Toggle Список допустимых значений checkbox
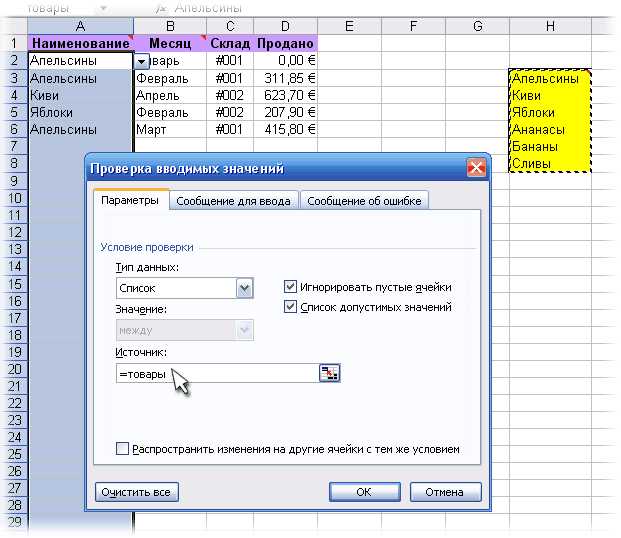The image size is (621, 538). 290,306
